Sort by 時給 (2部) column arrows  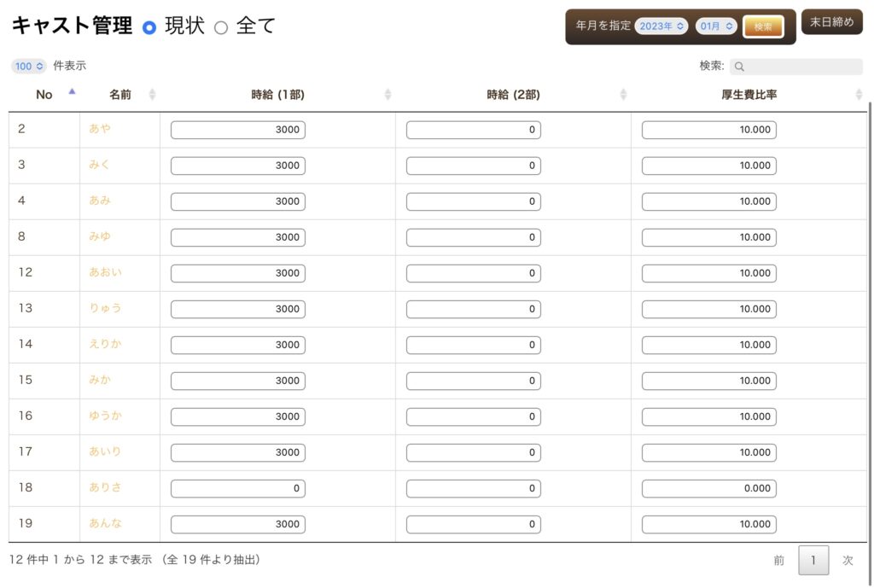(x=623, y=95)
